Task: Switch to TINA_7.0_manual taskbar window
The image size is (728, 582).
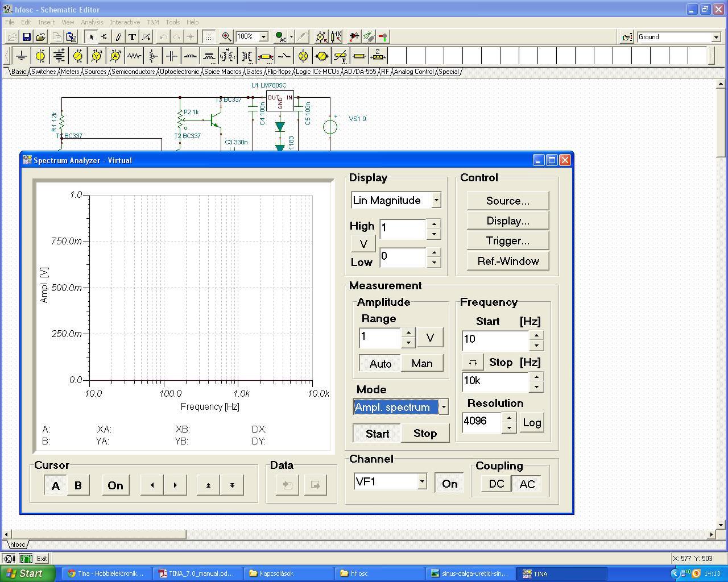Action: point(196,573)
